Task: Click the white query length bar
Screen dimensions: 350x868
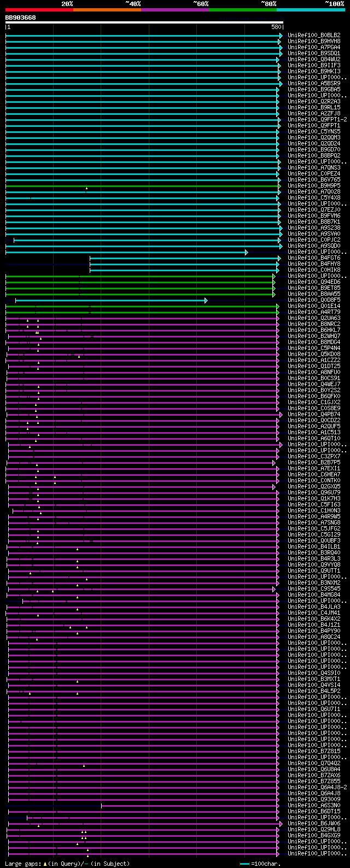Action: click(x=144, y=22)
